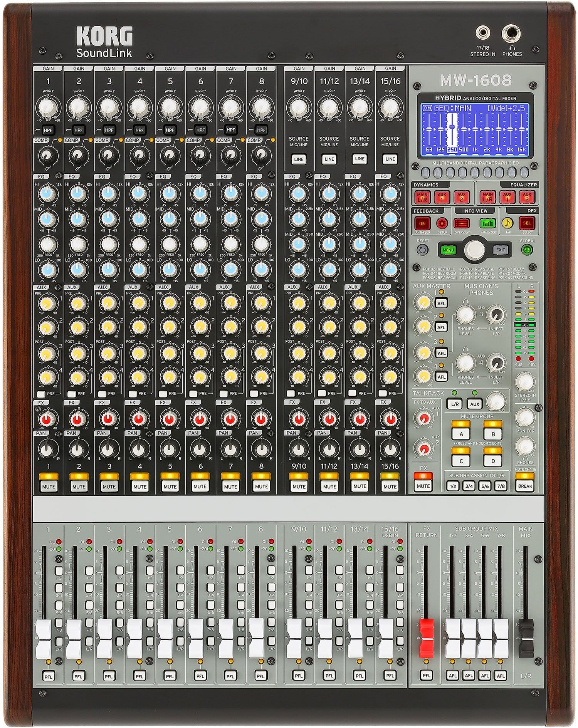Click the GEQ MAIN LCD display
578x728 pixels.
coord(474,130)
